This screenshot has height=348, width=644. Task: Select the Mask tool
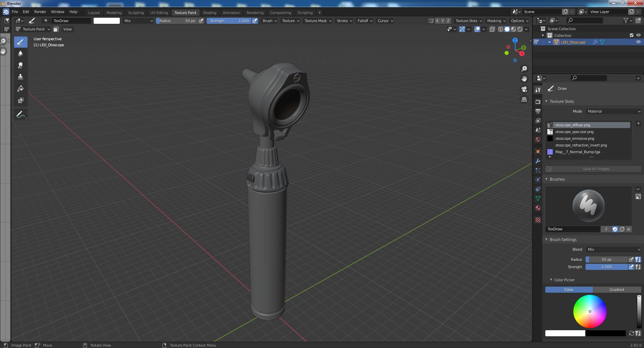tap(20, 100)
